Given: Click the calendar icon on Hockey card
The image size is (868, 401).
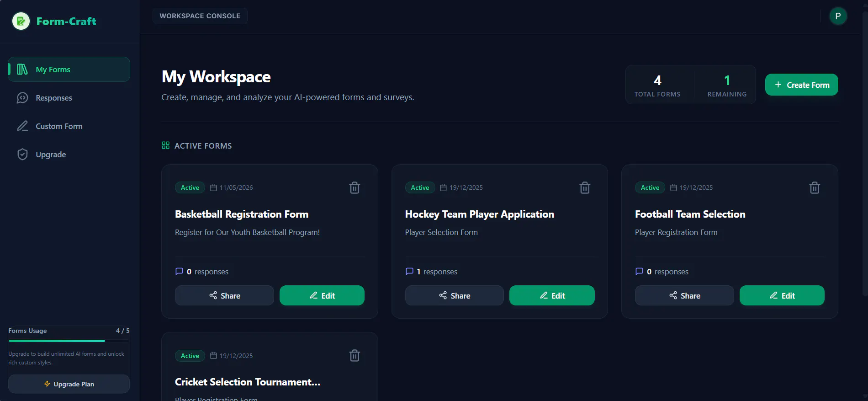Looking at the screenshot, I should pyautogui.click(x=443, y=187).
